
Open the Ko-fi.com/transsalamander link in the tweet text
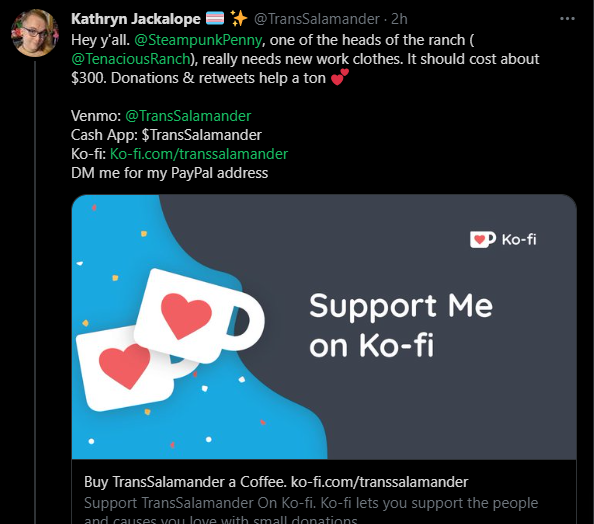199,154
